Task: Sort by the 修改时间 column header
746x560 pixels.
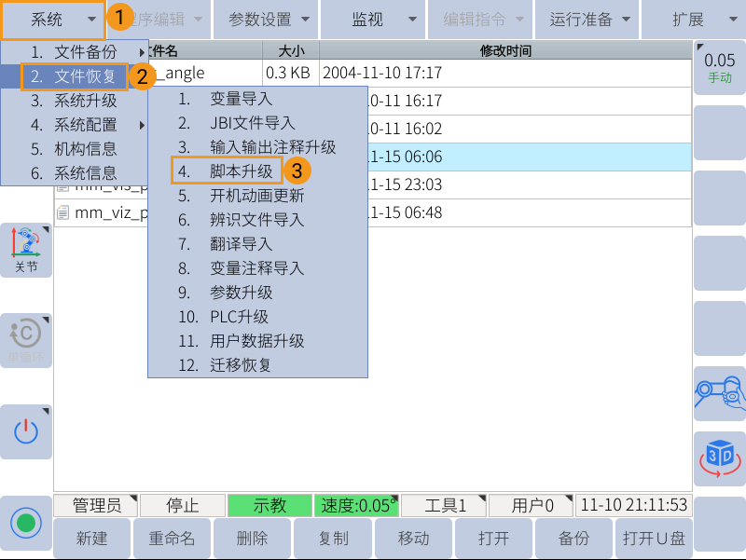Action: [505, 50]
